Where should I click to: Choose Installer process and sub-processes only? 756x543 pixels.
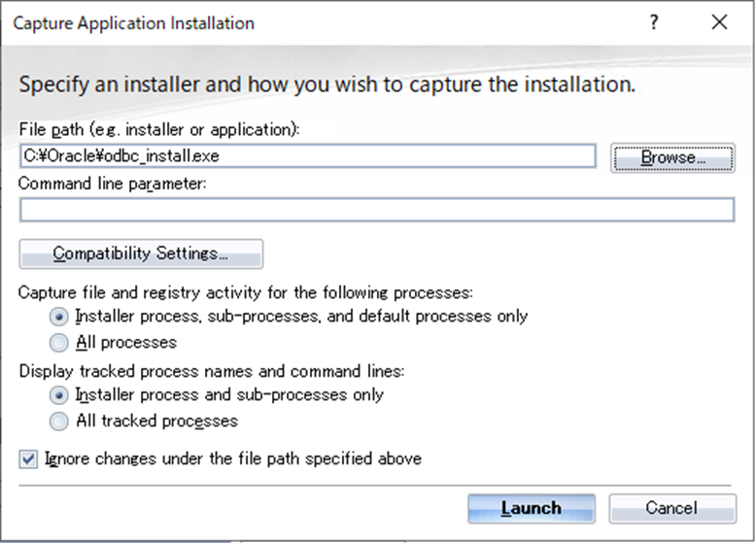[x=59, y=395]
